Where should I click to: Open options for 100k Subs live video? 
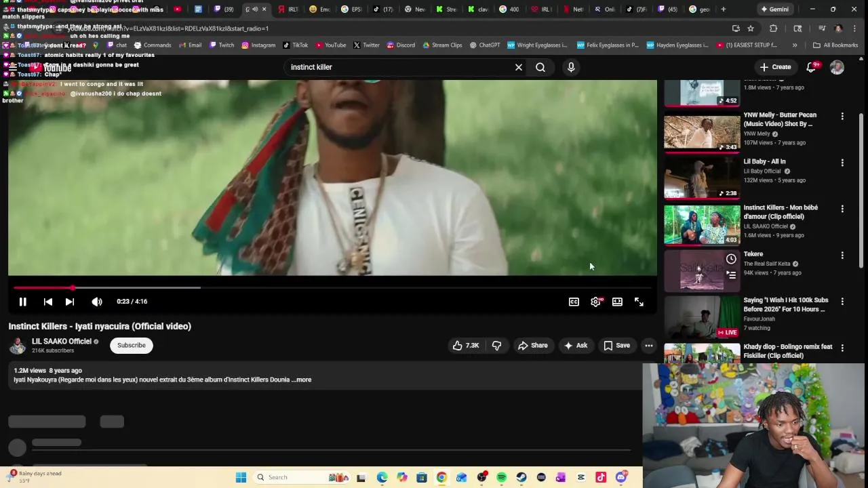tap(842, 302)
